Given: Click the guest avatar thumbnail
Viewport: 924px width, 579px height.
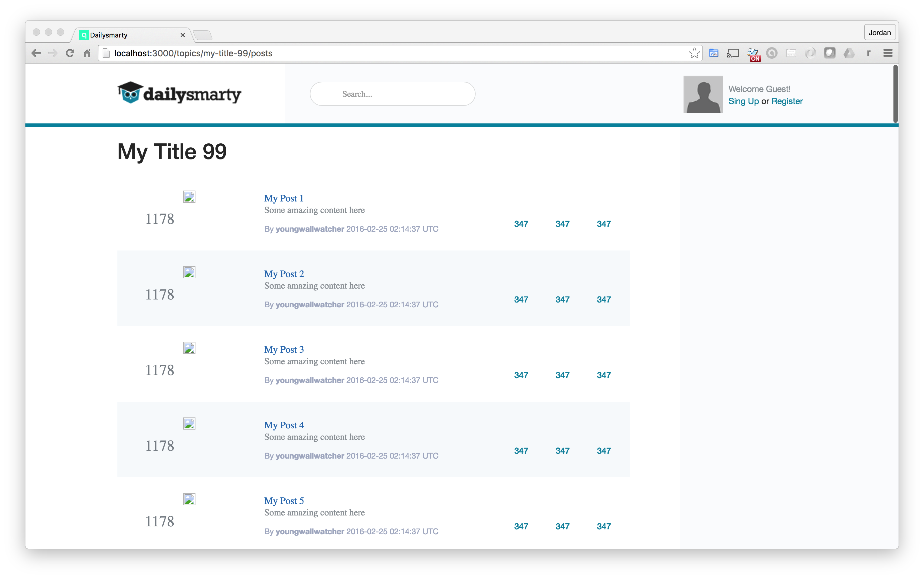Looking at the screenshot, I should click(703, 94).
